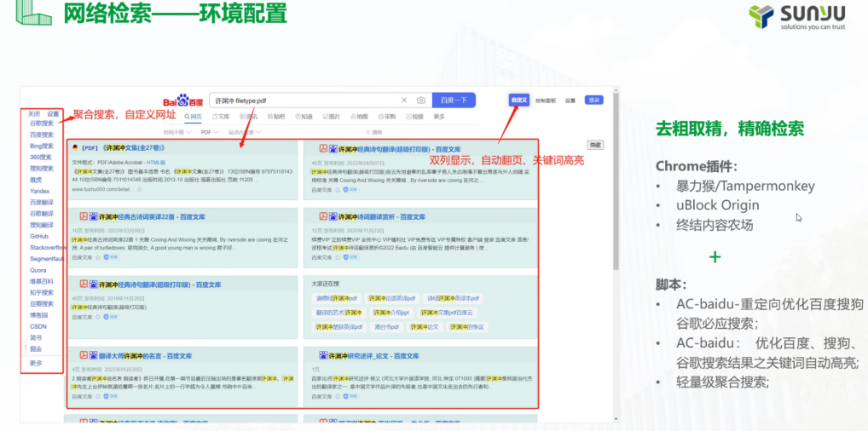
Task: Select the 视频 video tab
Action: [x=415, y=117]
